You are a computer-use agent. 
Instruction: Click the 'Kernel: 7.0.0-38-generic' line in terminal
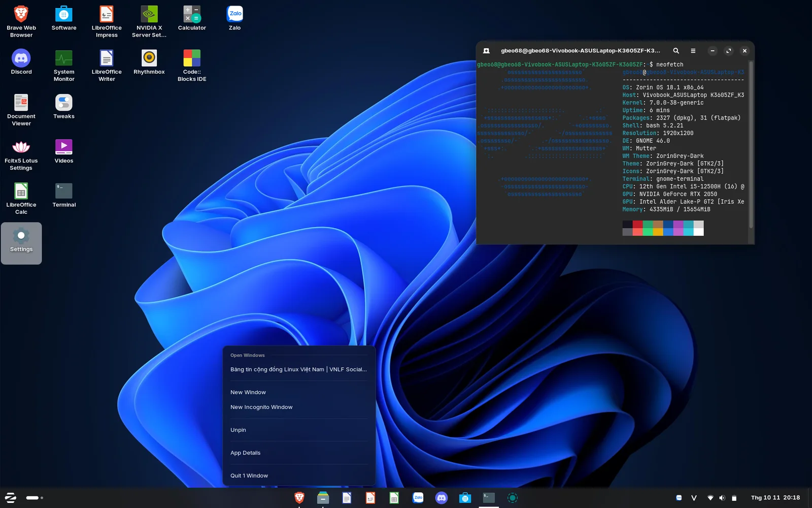(x=663, y=103)
